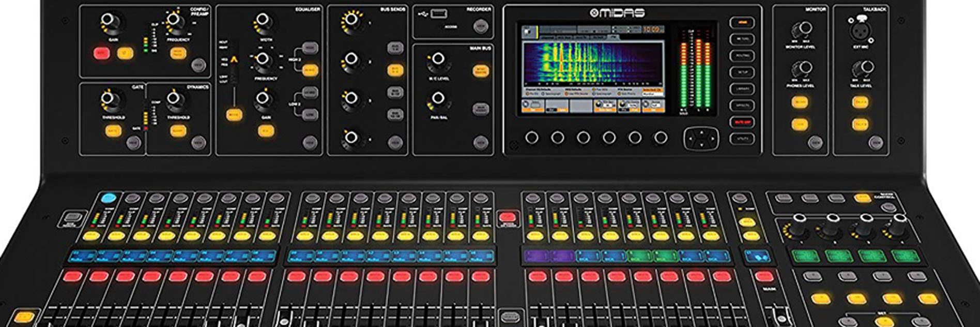This screenshot has height=327, width=980.
Task: Toggle the yellow Compressor button under Dynamics
Action: tap(178, 130)
